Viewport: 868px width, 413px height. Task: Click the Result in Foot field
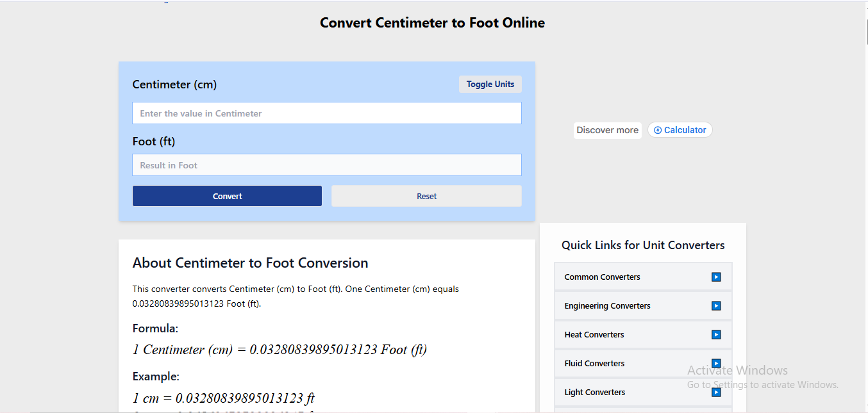point(326,165)
